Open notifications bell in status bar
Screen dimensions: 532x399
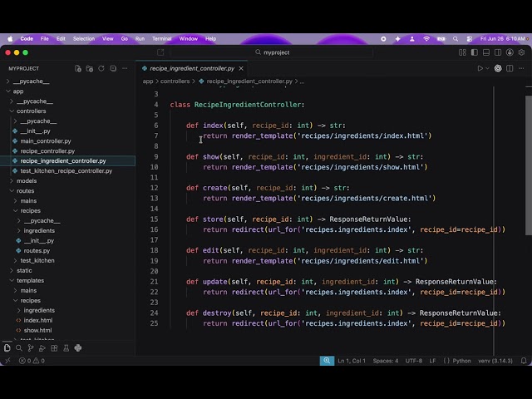tap(524, 361)
